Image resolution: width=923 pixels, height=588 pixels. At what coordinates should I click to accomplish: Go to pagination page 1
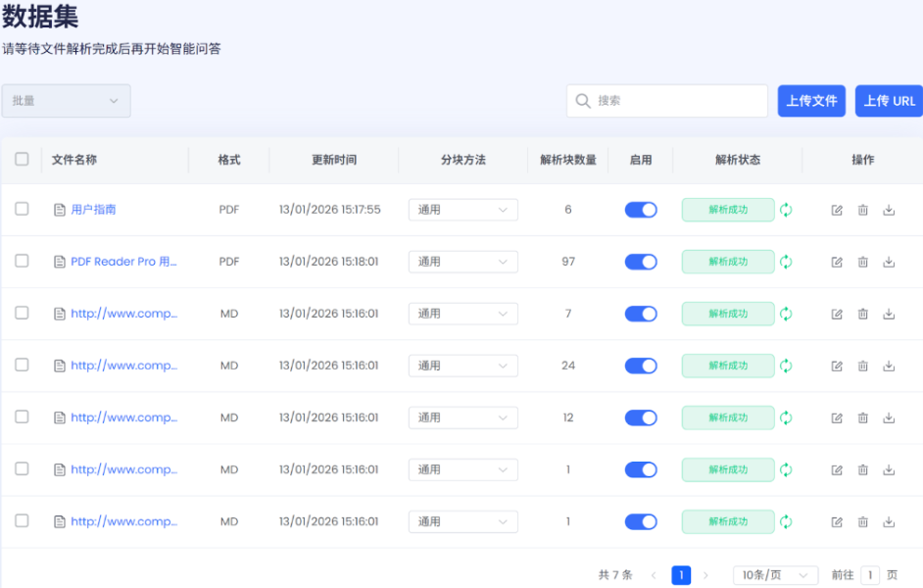click(681, 575)
